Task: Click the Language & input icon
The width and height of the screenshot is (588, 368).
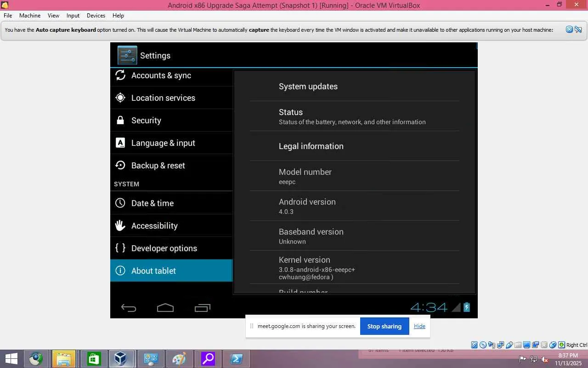Action: pyautogui.click(x=120, y=143)
